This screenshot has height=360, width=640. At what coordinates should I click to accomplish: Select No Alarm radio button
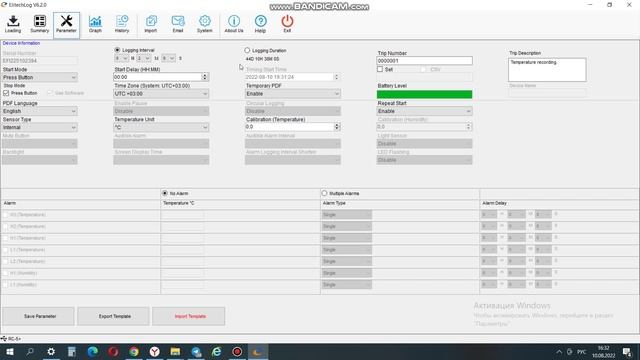(165, 193)
